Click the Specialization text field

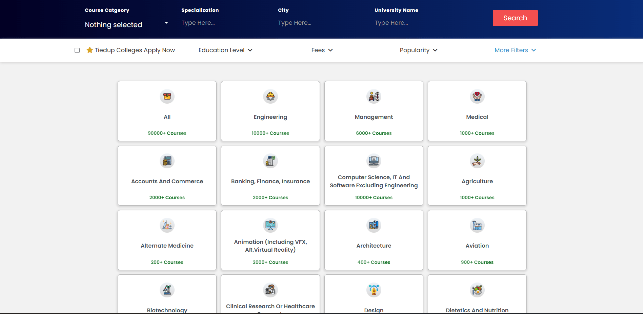[225, 23]
